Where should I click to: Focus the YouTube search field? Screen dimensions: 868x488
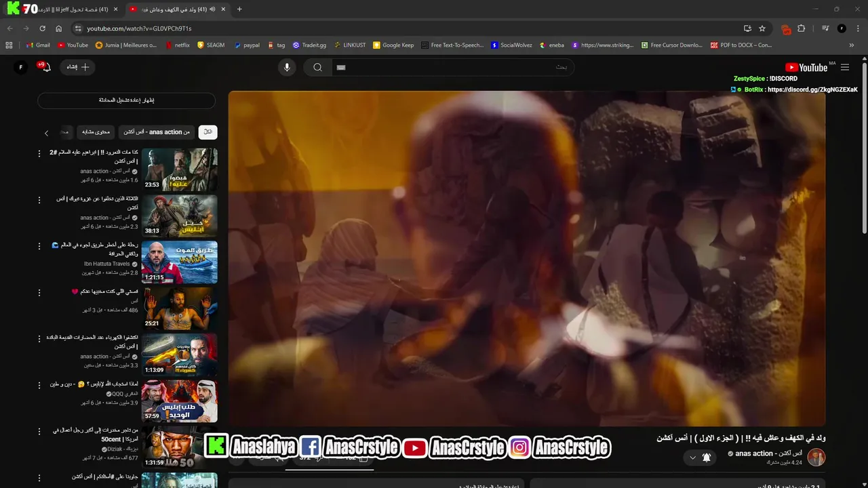453,67
